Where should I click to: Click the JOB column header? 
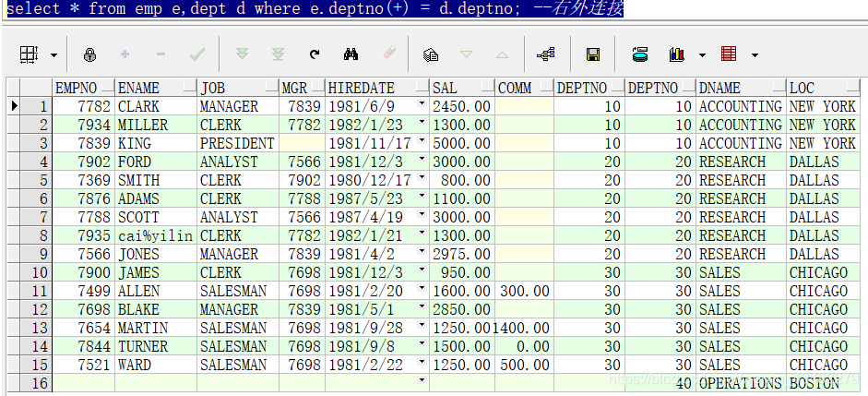pyautogui.click(x=238, y=88)
